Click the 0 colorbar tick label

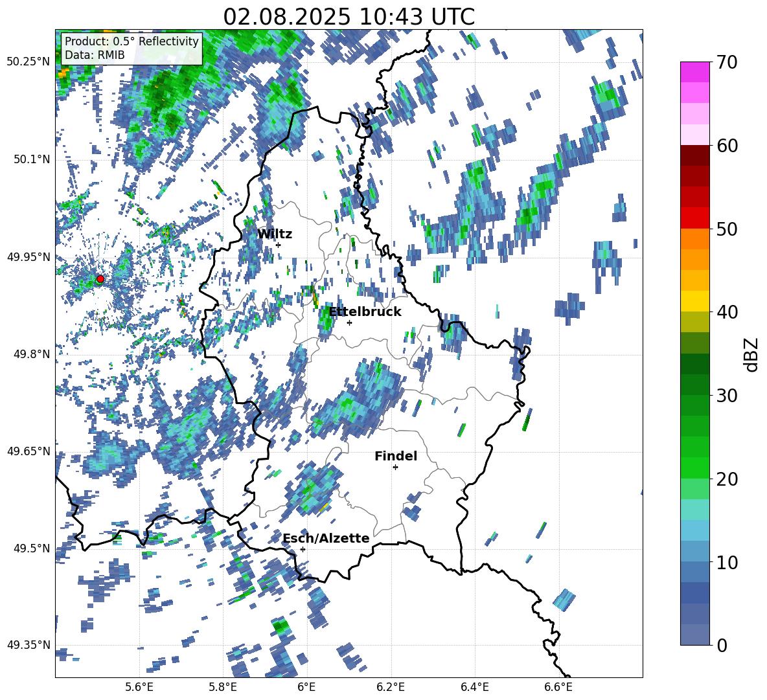pos(722,645)
